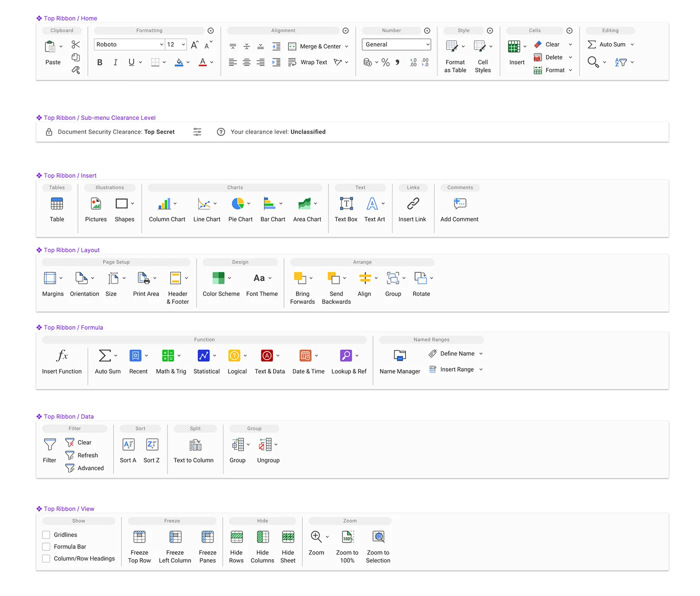Click the Sort A icon
Viewport: 700px width, 596px height.
click(128, 444)
